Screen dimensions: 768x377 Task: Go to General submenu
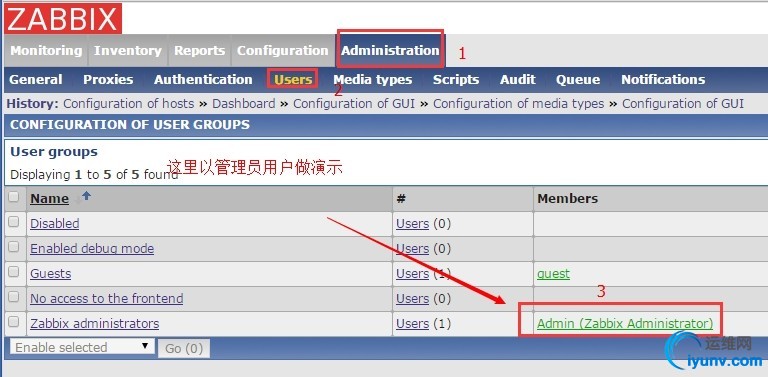point(36,79)
